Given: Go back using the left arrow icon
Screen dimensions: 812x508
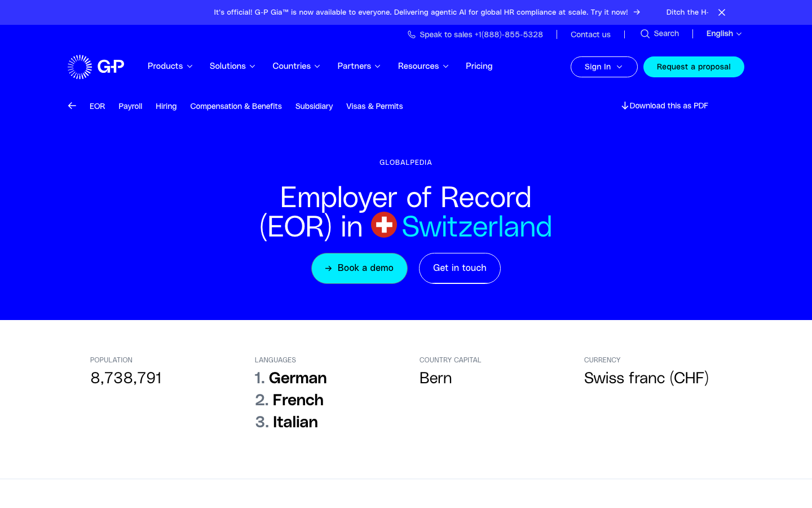Looking at the screenshot, I should click(72, 106).
